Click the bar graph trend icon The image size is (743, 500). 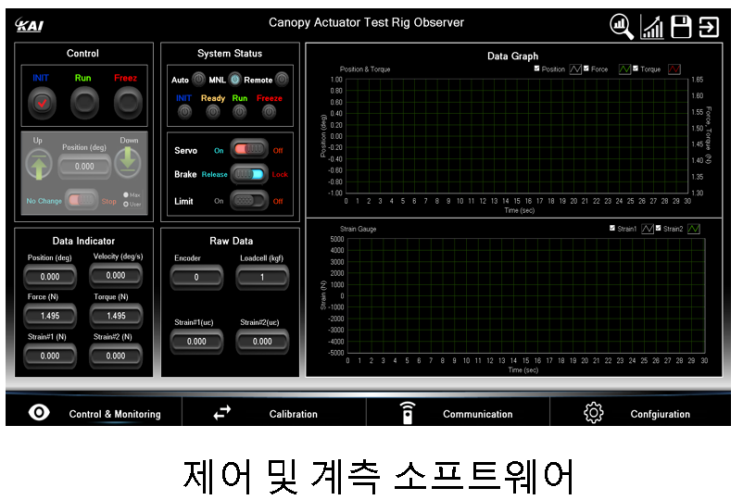(x=652, y=26)
